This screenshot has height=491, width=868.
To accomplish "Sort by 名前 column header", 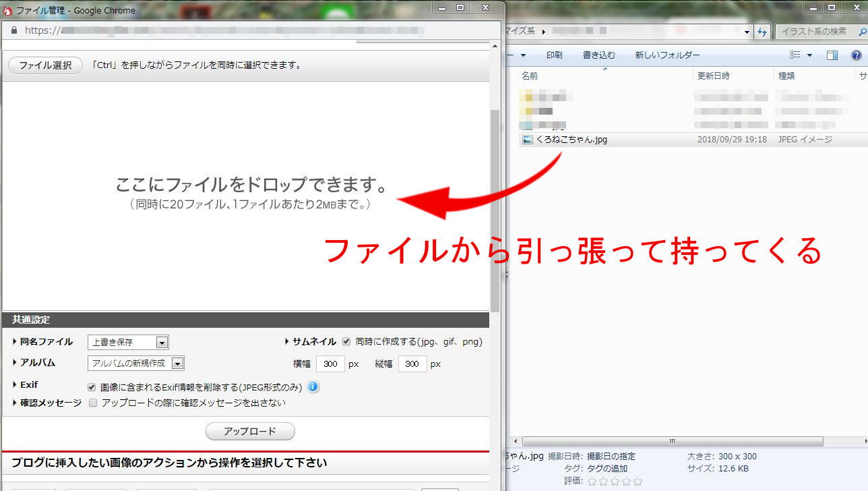I will 530,76.
